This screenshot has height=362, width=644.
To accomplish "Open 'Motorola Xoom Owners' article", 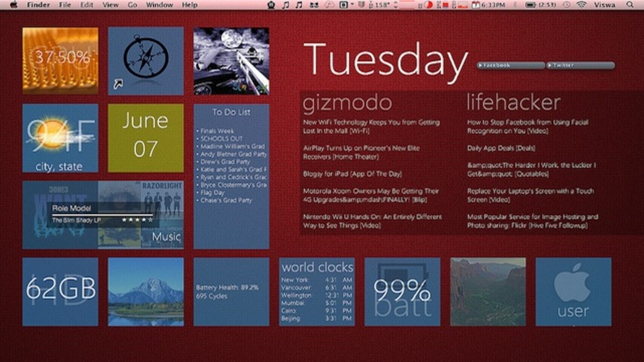I will tap(371, 195).
